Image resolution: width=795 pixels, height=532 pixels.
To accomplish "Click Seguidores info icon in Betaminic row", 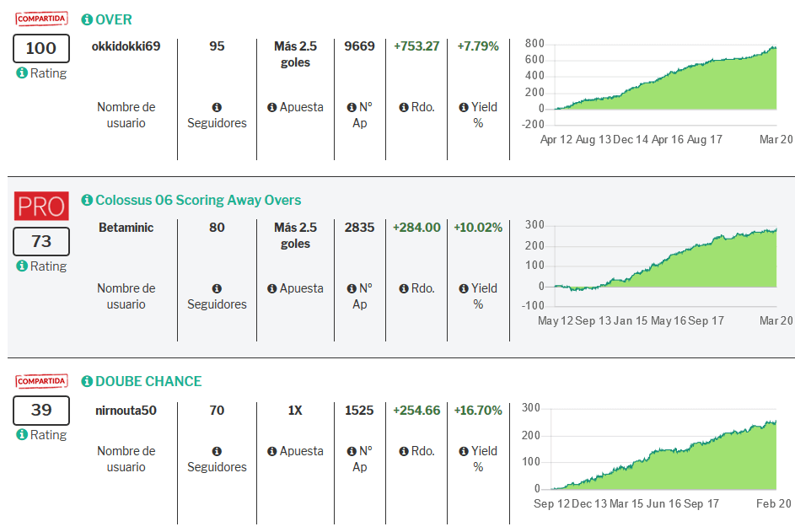I will click(217, 288).
